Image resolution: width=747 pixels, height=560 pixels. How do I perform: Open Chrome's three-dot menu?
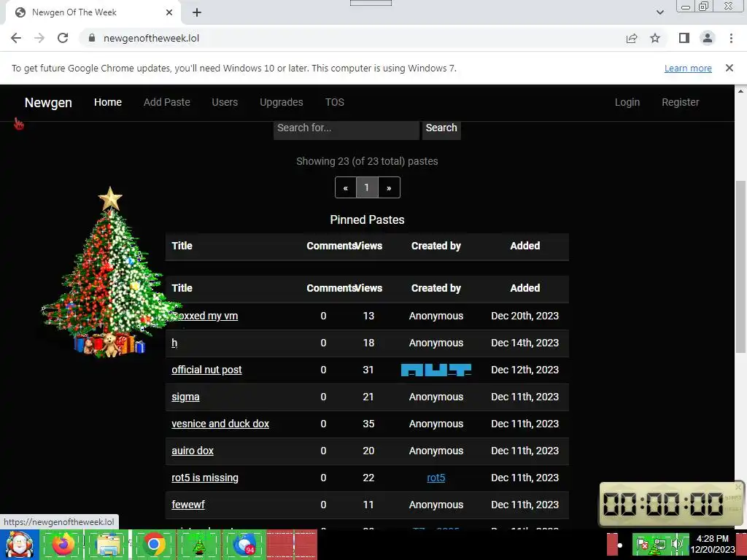click(x=731, y=38)
